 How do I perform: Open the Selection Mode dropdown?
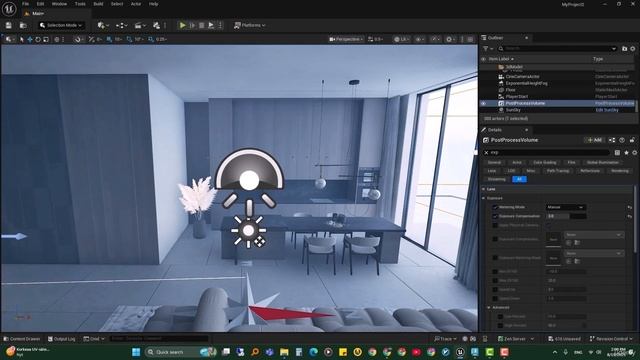tap(61, 25)
